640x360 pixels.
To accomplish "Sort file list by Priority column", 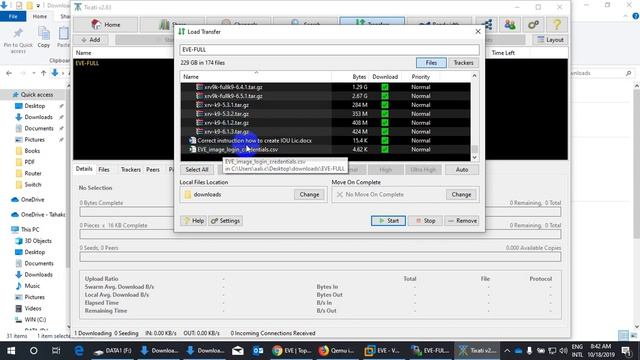I will click(x=420, y=77).
